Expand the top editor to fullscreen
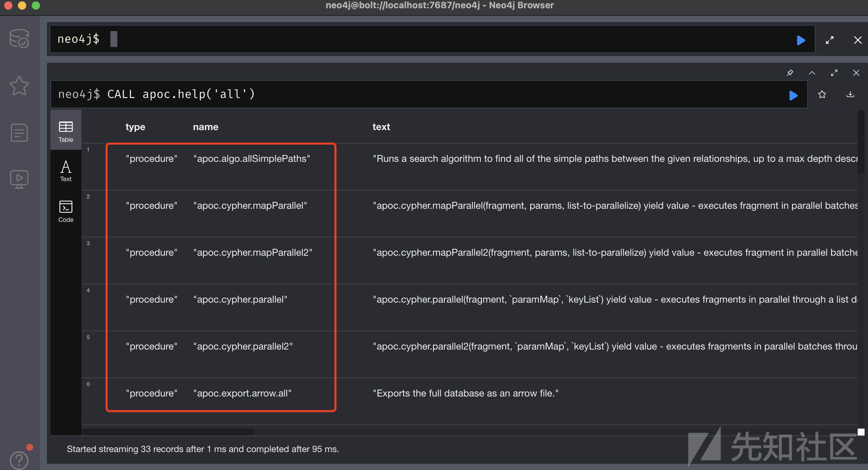Image resolution: width=868 pixels, height=470 pixels. coord(830,40)
